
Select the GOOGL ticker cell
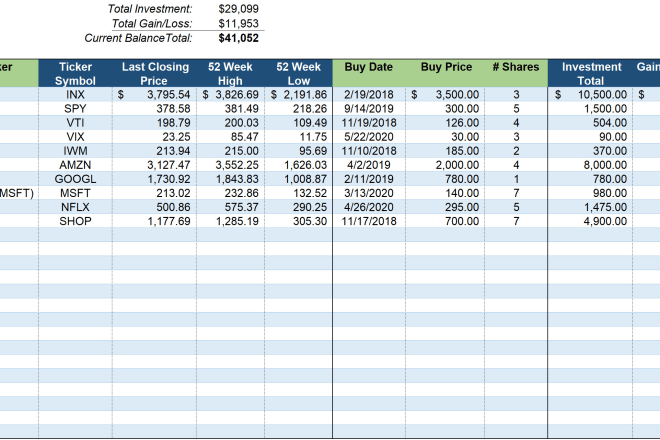pos(75,179)
